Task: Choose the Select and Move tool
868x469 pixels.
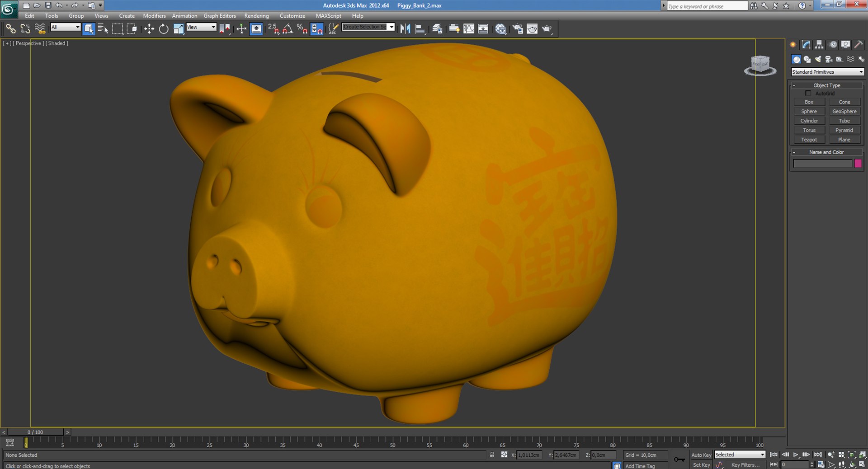Action: pos(149,29)
